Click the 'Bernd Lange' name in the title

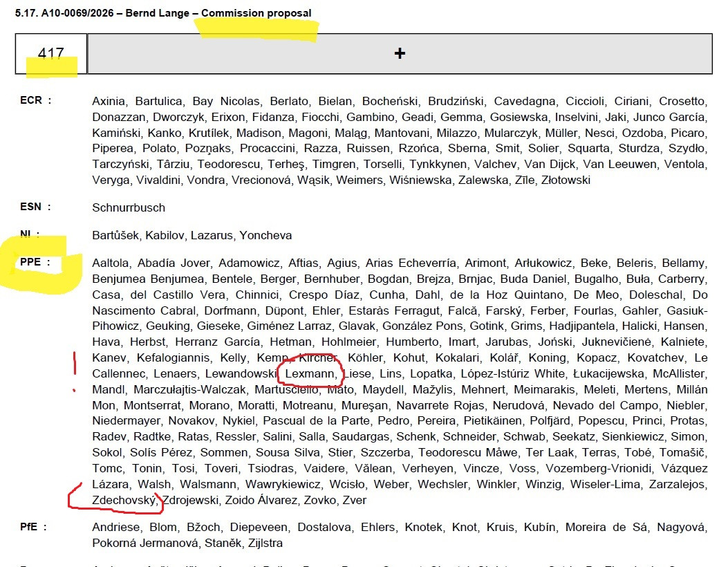pos(157,13)
